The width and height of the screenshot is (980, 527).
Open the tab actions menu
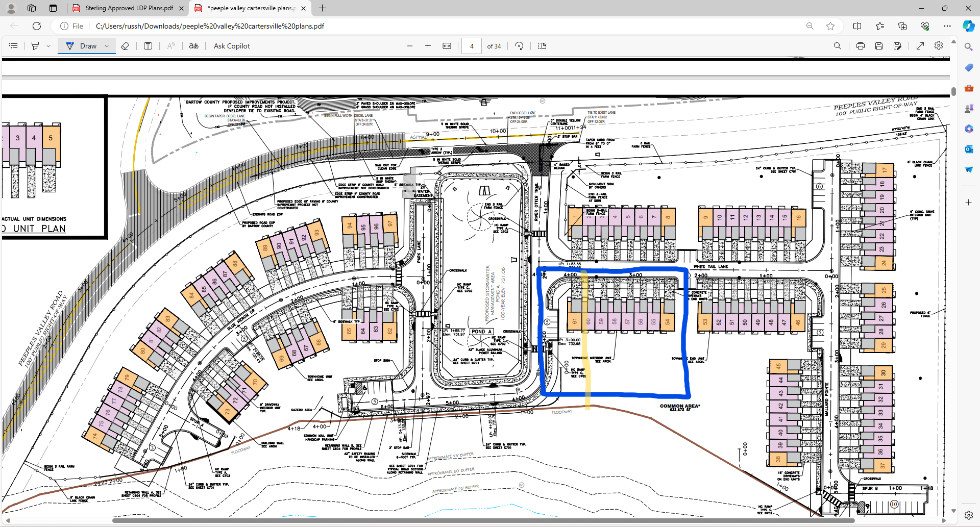(53, 8)
